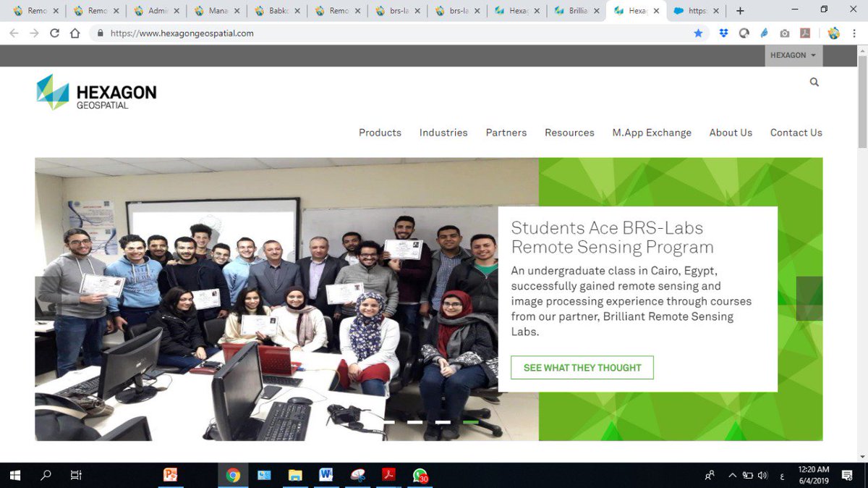868x488 pixels.
Task: Click the Chrome taskbar icon
Action: [x=233, y=475]
